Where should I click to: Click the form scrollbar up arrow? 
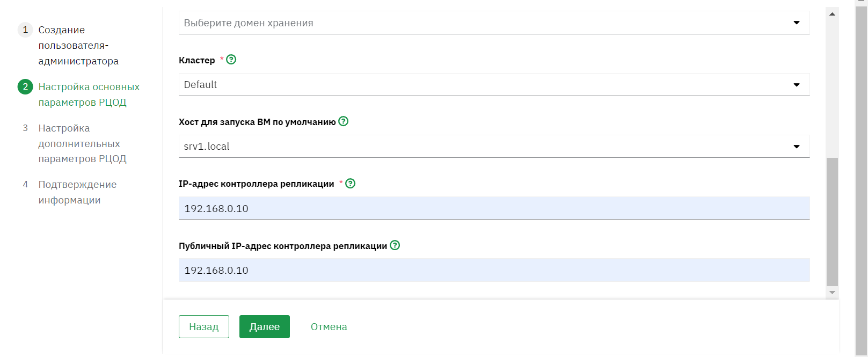click(832, 14)
